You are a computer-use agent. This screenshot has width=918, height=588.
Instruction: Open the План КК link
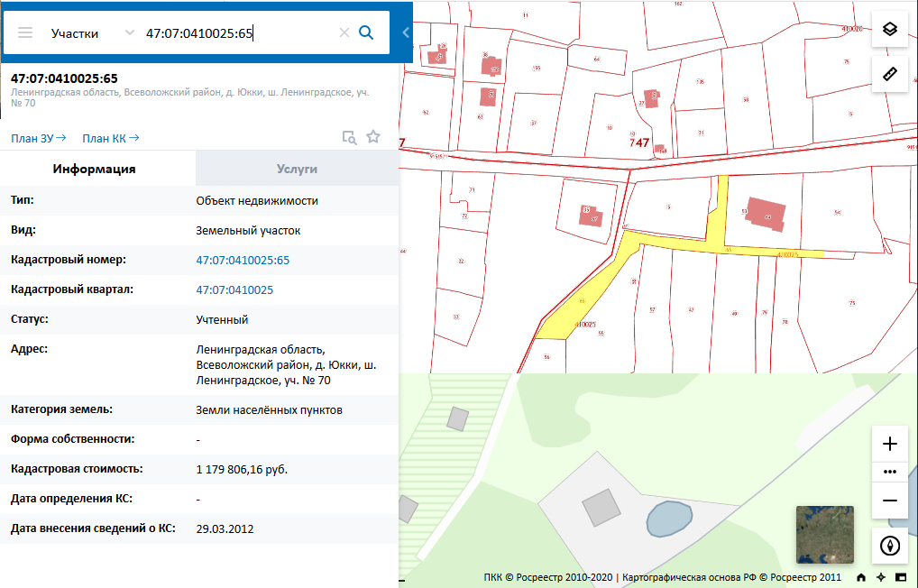pos(110,138)
